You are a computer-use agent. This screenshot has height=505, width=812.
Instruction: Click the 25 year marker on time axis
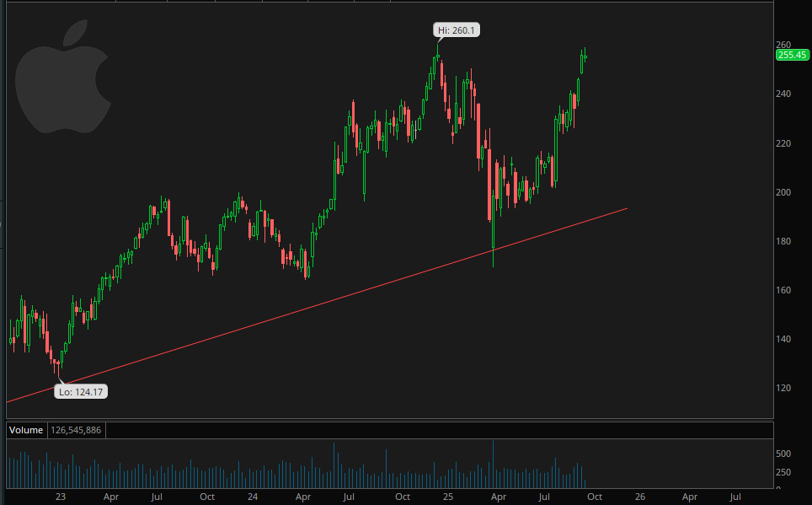click(x=448, y=497)
